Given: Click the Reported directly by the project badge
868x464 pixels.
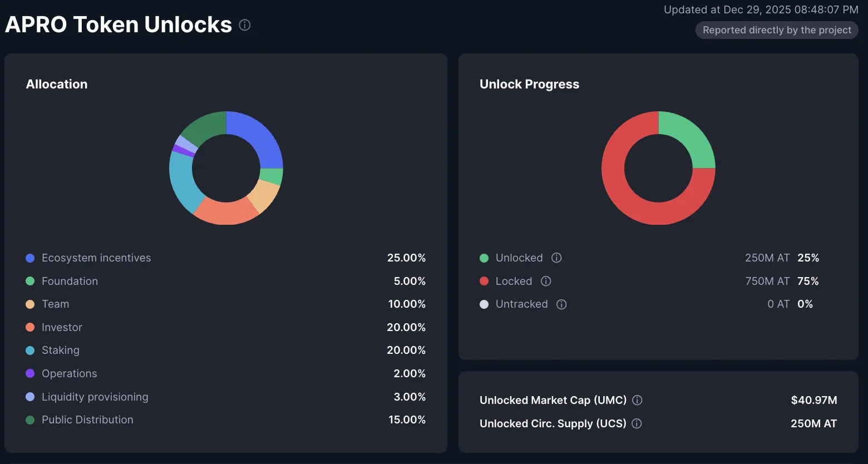Looking at the screenshot, I should pos(776,29).
